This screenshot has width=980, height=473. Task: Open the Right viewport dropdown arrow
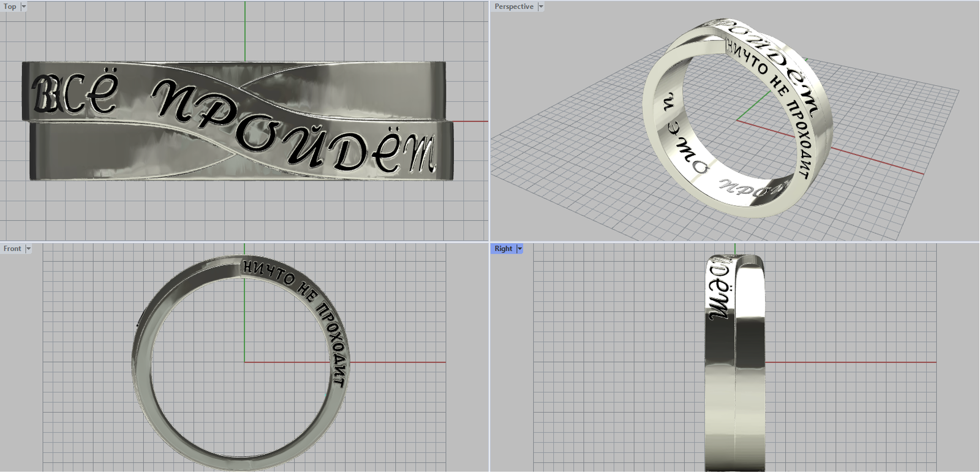[519, 249]
